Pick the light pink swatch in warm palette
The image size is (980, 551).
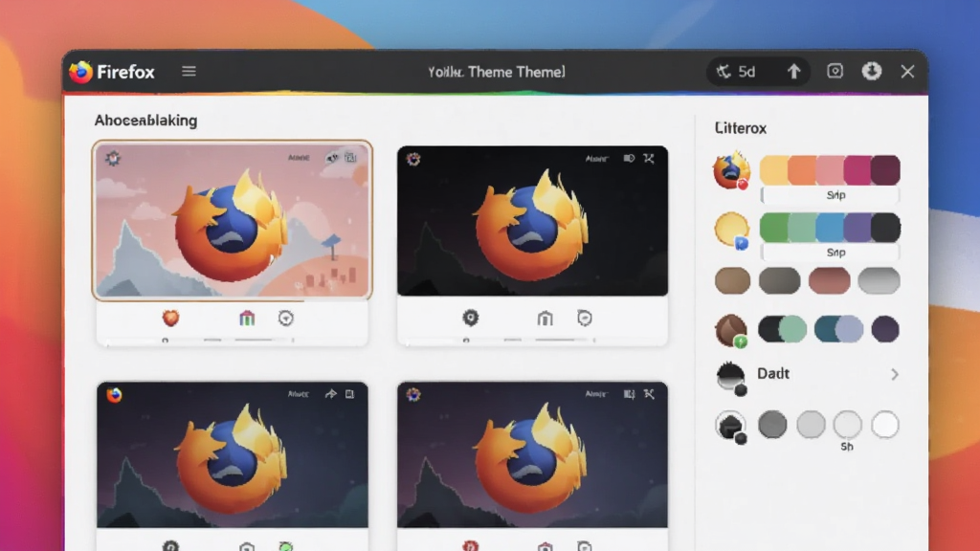coord(830,170)
